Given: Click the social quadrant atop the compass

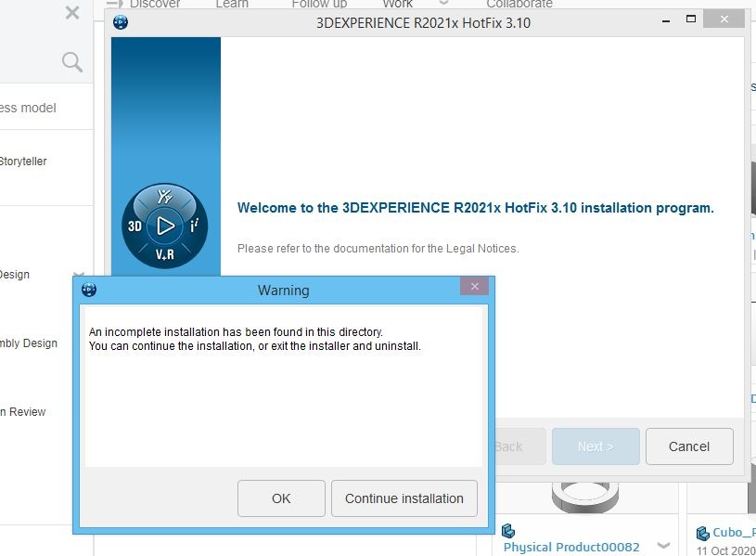Looking at the screenshot, I should pyautogui.click(x=164, y=197).
